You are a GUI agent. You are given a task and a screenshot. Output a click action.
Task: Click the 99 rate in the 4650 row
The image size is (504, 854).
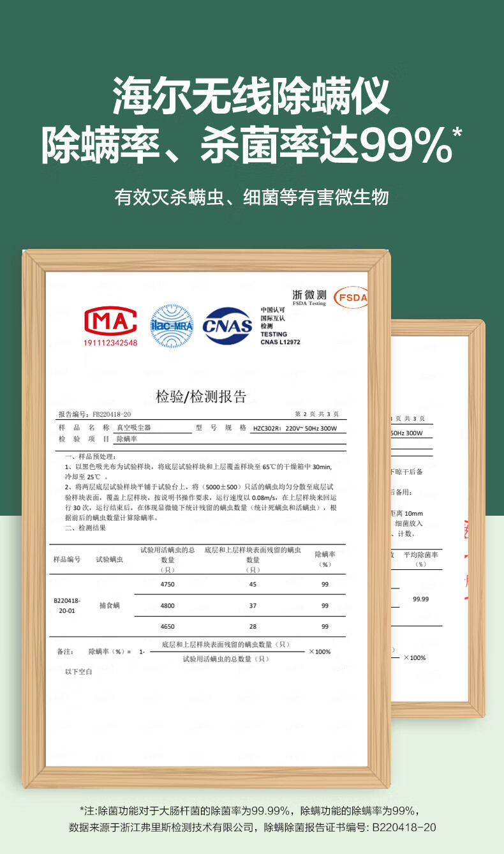[x=325, y=627]
